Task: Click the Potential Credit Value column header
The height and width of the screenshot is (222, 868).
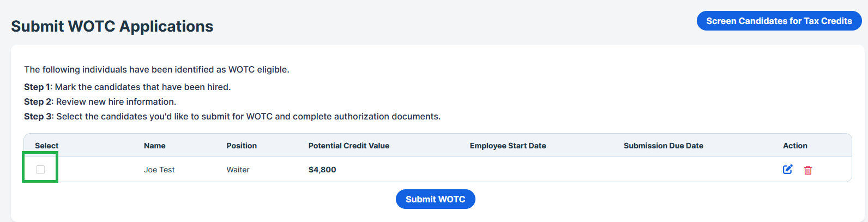Action: tap(349, 146)
